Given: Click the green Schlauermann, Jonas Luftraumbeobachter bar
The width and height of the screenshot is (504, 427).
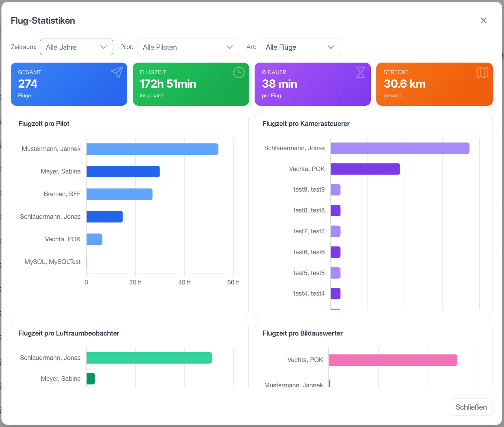Looking at the screenshot, I should pos(149,358).
